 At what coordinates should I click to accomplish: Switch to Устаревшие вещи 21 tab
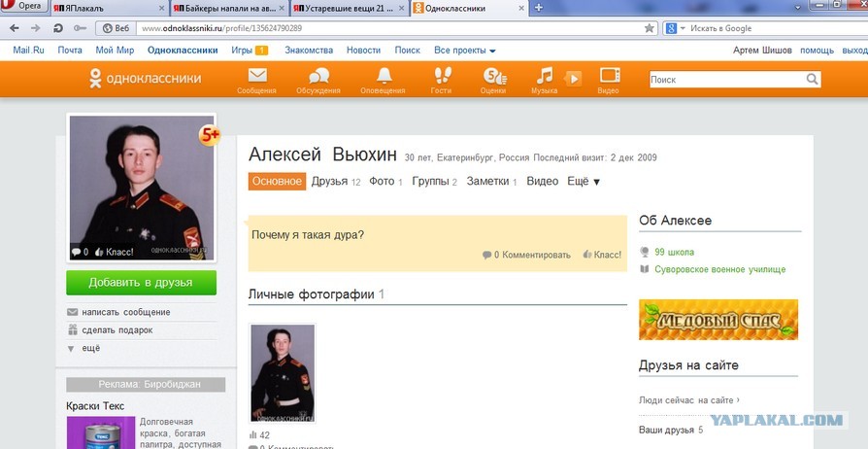pos(350,9)
